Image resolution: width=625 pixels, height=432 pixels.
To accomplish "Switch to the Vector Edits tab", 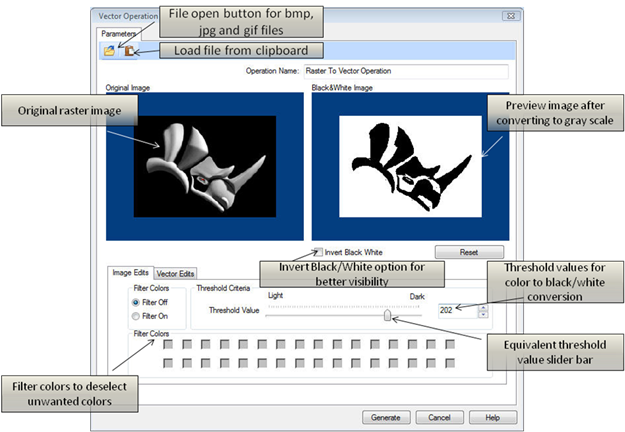I will [x=175, y=273].
